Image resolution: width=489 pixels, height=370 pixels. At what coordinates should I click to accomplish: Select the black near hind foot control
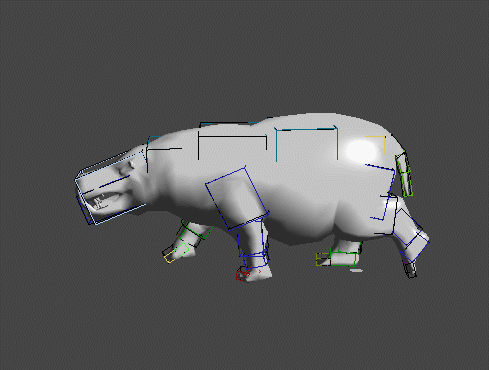point(411,270)
